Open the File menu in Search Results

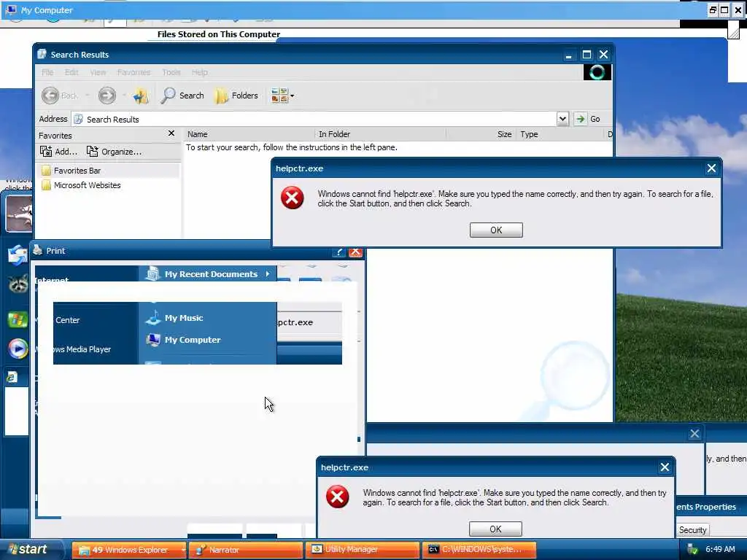(47, 72)
